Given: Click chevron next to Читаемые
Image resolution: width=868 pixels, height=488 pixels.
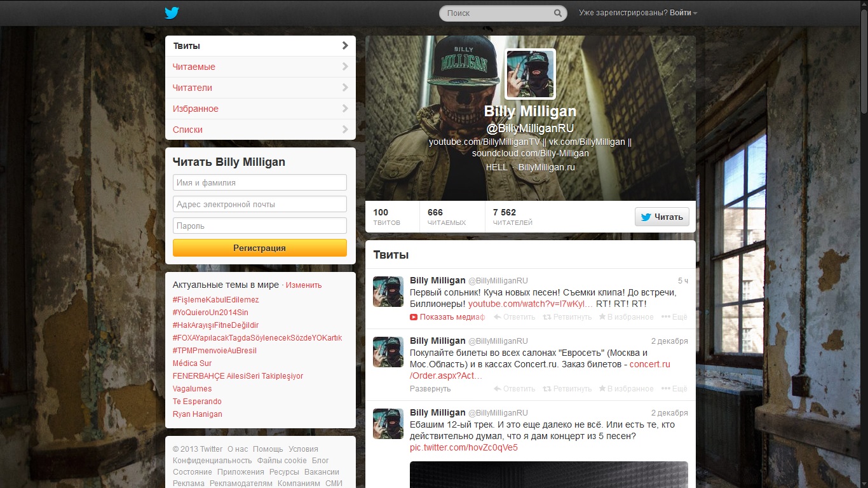Looking at the screenshot, I should (x=345, y=67).
